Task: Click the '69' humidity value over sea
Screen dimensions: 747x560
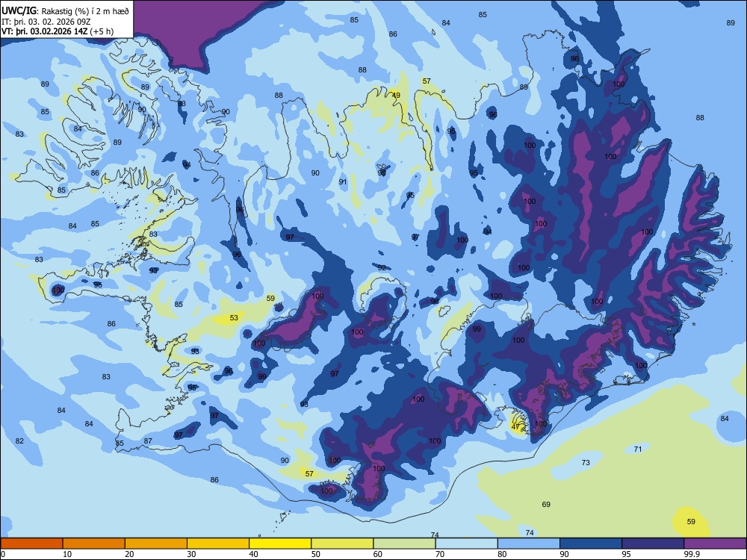Action: [x=546, y=504]
